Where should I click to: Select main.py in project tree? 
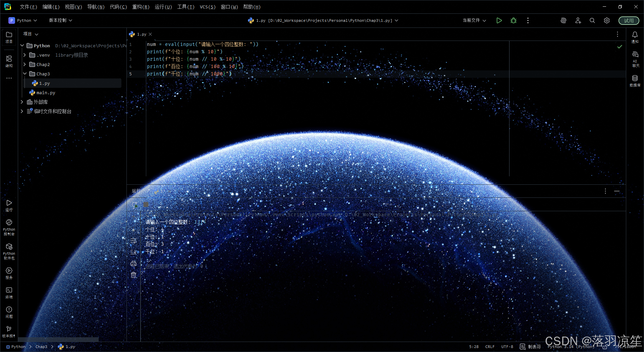pyautogui.click(x=42, y=93)
